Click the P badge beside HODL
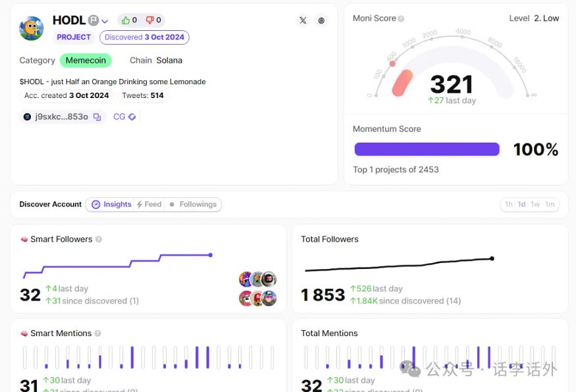This screenshot has height=392, width=576. point(93,20)
